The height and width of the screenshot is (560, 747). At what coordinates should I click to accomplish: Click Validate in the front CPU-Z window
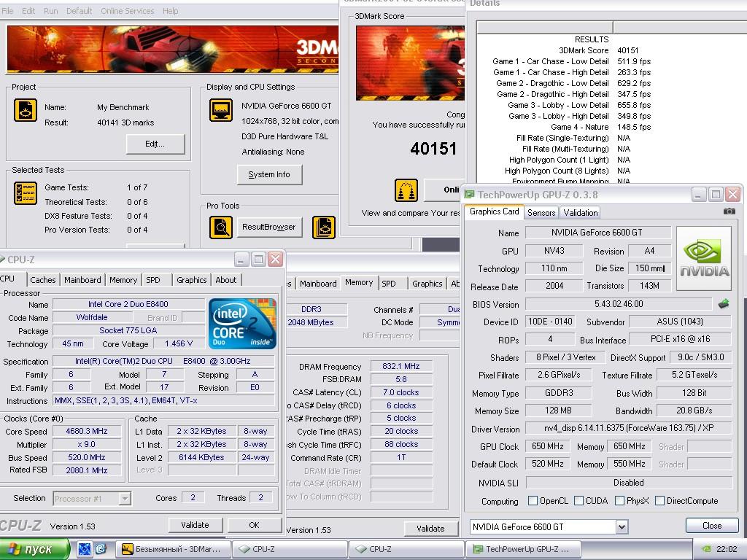(x=196, y=525)
